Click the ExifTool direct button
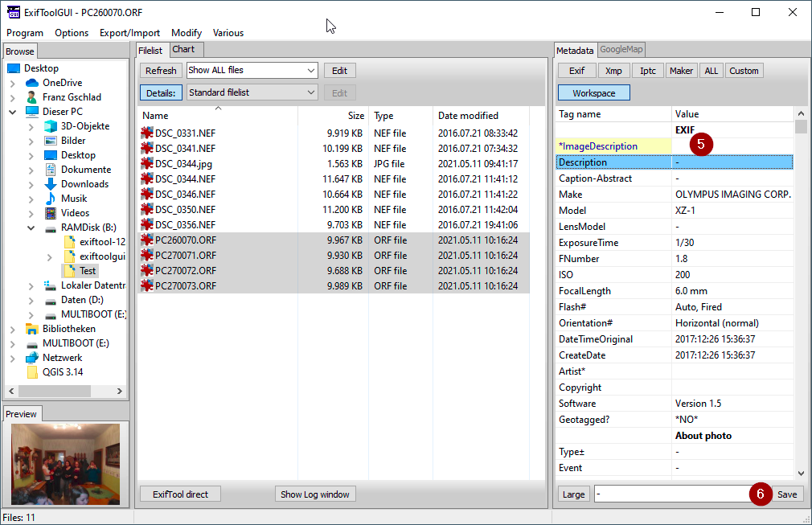The height and width of the screenshot is (525, 812). click(x=180, y=494)
